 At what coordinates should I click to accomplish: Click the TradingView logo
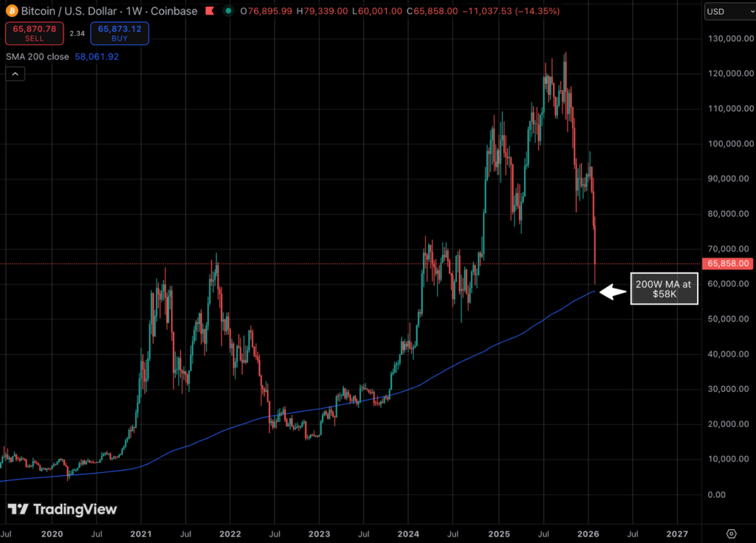click(63, 509)
